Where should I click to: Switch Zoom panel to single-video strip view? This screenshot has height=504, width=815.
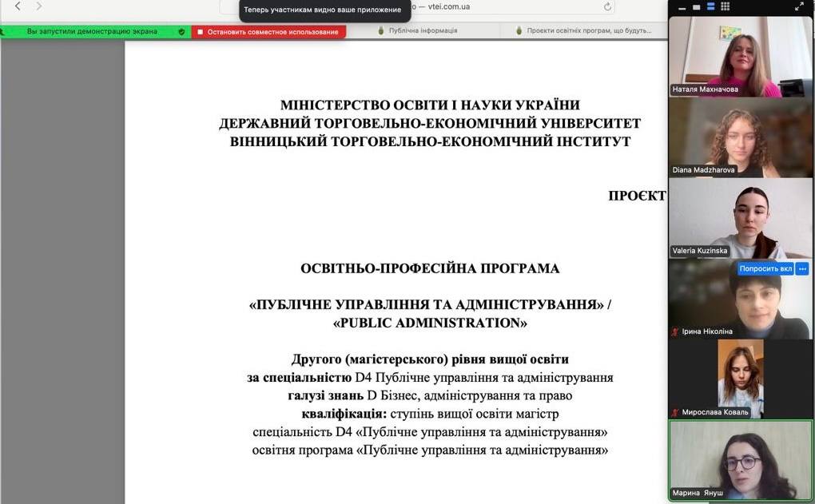696,6
